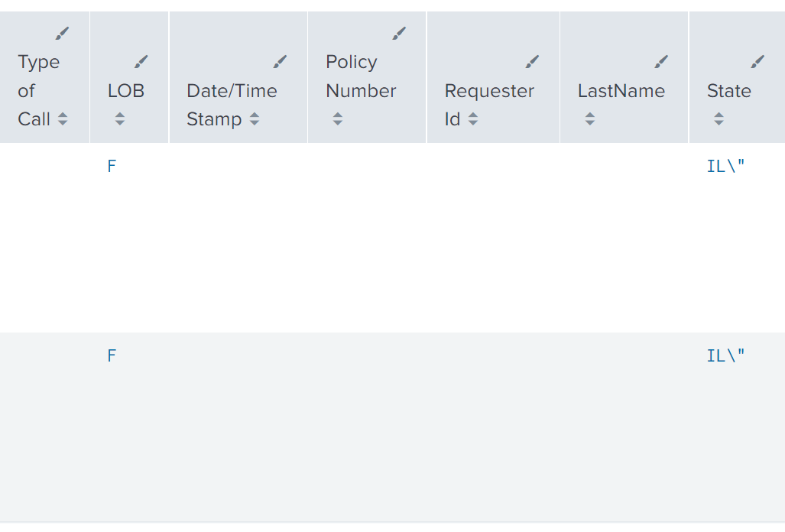Click the State column format paintbrush

pos(757,62)
